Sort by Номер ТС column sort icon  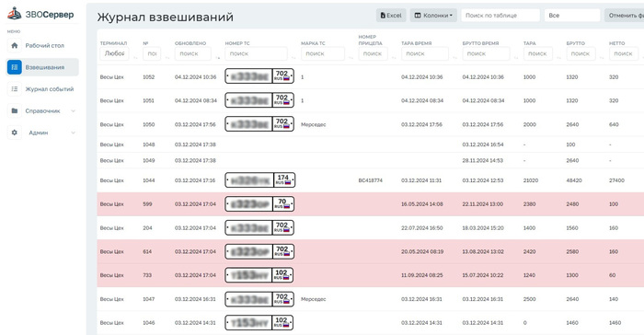click(293, 58)
